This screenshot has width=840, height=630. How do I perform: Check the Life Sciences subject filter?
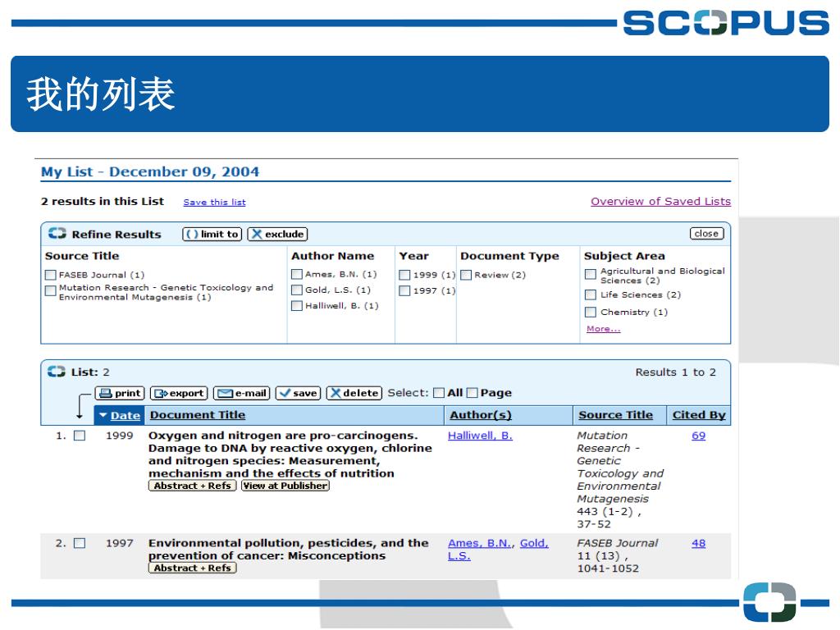(591, 294)
